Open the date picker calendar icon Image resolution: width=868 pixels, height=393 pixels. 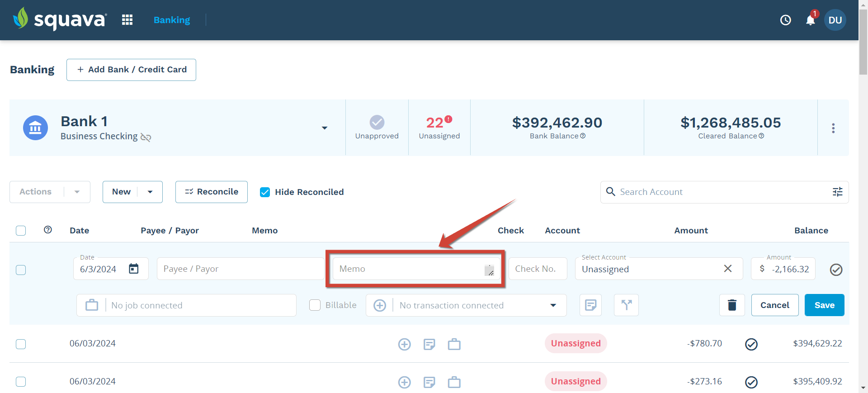pyautogui.click(x=134, y=269)
